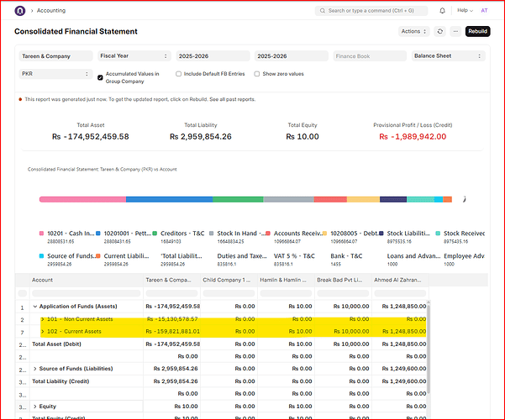Open the app home logo icon
Screen dimensions: 505x420
point(19,11)
